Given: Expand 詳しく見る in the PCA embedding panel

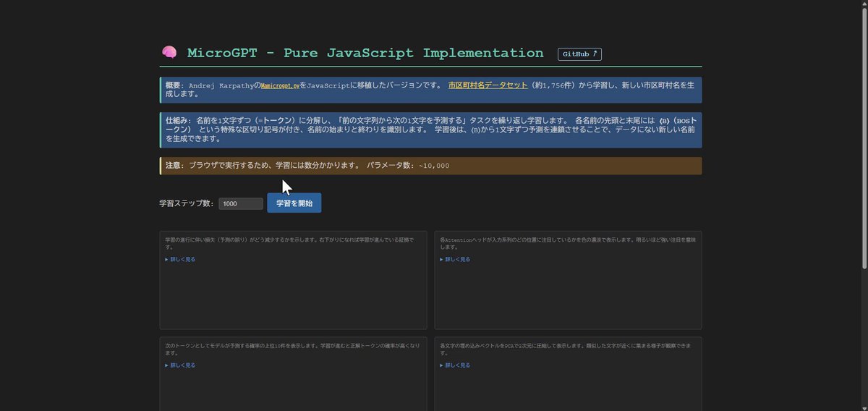Looking at the screenshot, I should tap(455, 365).
